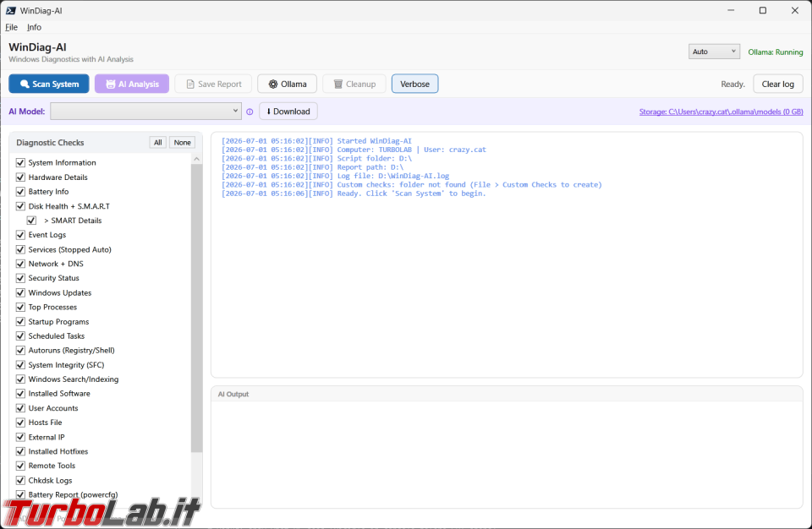The image size is (812, 529).
Task: Open Ollama settings gear button
Action: (288, 84)
